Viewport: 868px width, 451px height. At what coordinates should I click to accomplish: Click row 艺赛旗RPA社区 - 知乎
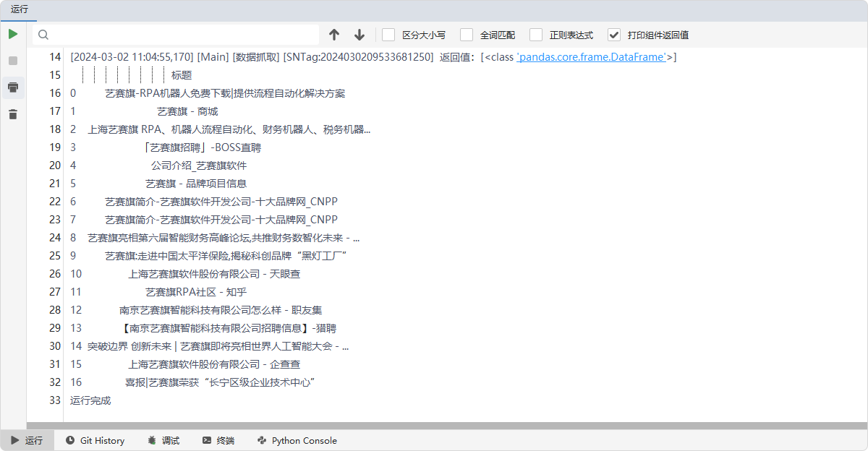pos(196,292)
